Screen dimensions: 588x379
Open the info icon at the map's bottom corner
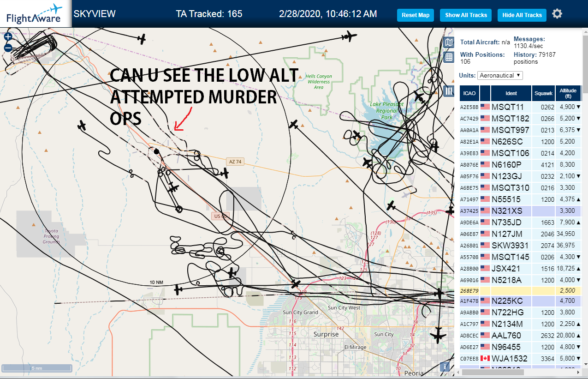pyautogui.click(x=445, y=367)
